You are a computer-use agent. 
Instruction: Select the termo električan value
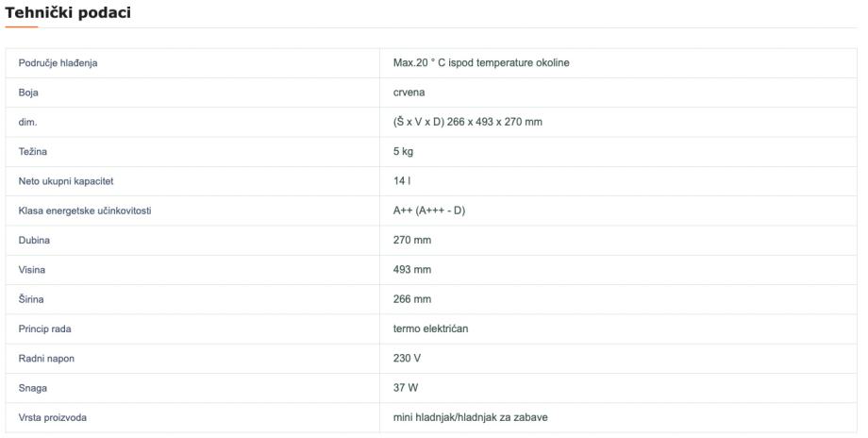430,328
